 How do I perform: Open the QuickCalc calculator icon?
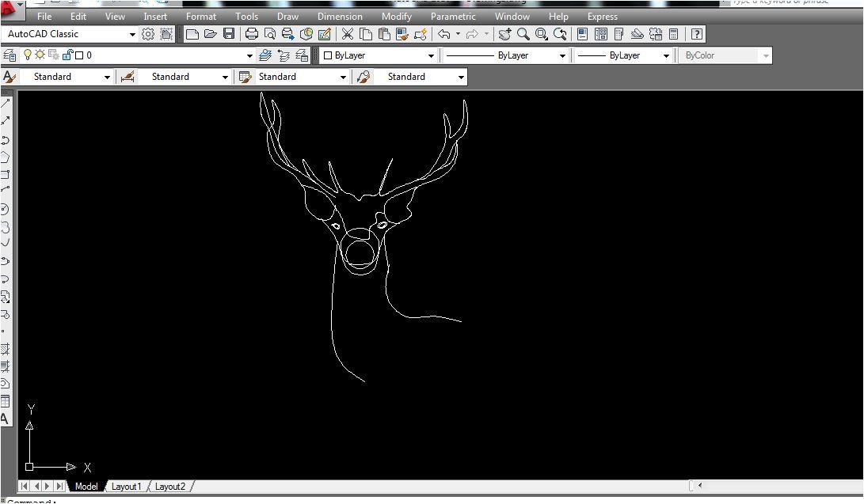pos(673,34)
